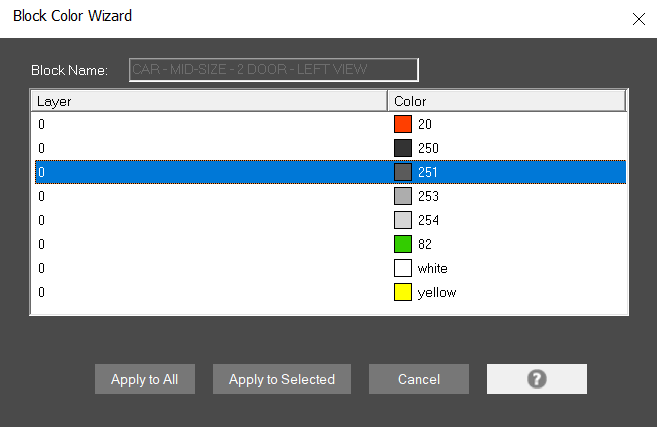Click the Block Name text field
Viewport: 657px width, 427px height.
point(273,69)
